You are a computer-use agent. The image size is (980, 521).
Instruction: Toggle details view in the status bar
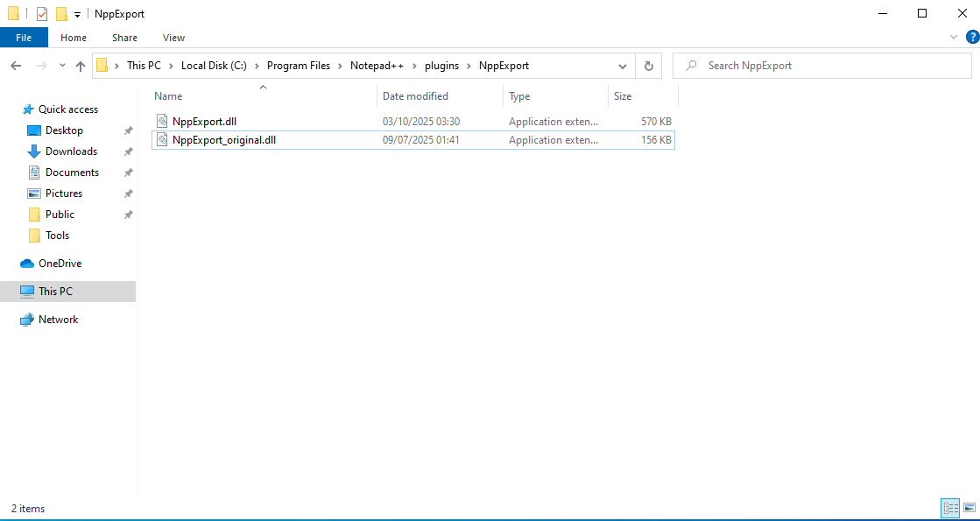pos(950,508)
